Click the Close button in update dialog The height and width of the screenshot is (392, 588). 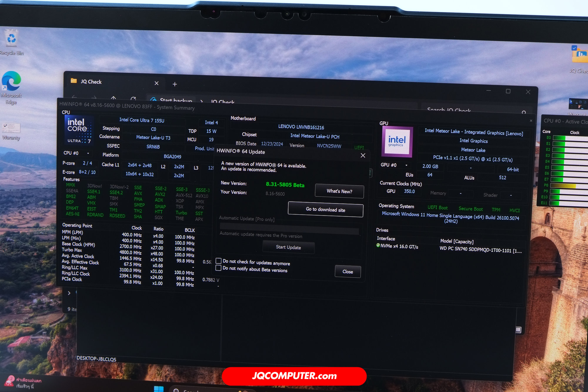point(348,271)
